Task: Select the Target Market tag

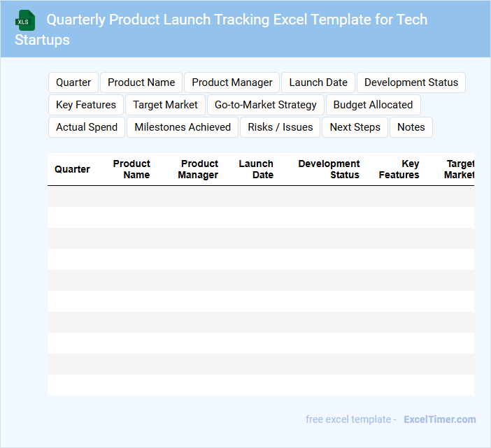Action: [x=166, y=105]
